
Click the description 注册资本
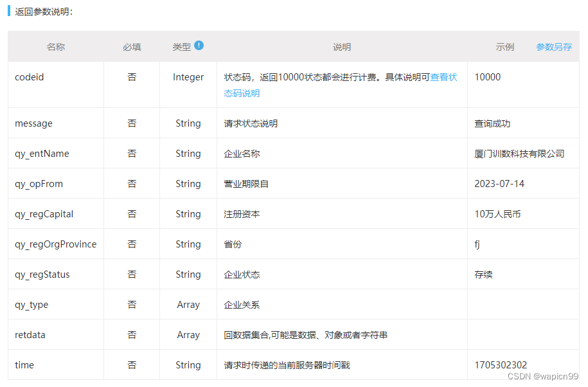coord(242,214)
